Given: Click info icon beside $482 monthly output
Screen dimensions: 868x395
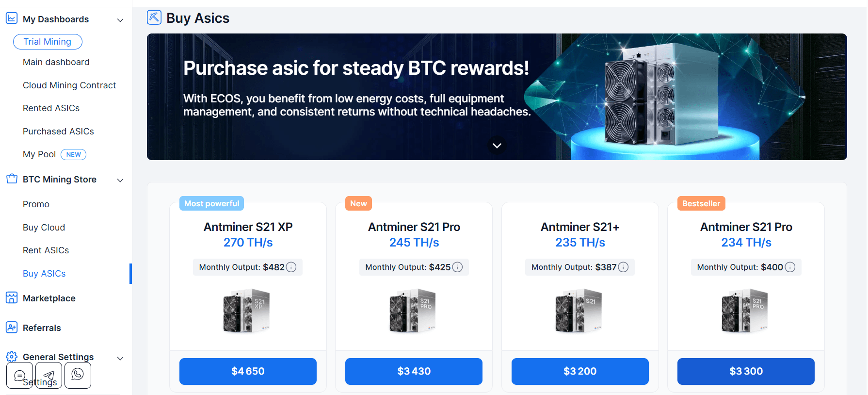Looking at the screenshot, I should (291, 267).
